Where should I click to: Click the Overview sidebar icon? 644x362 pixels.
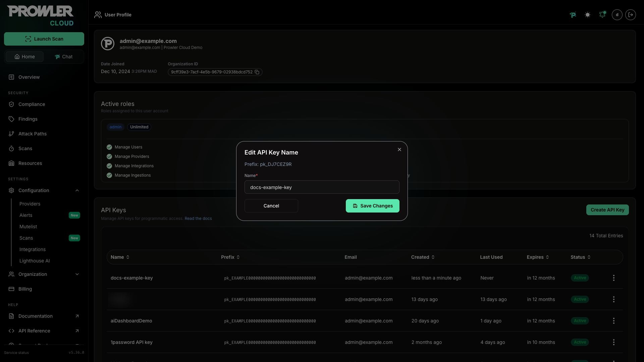(x=11, y=77)
